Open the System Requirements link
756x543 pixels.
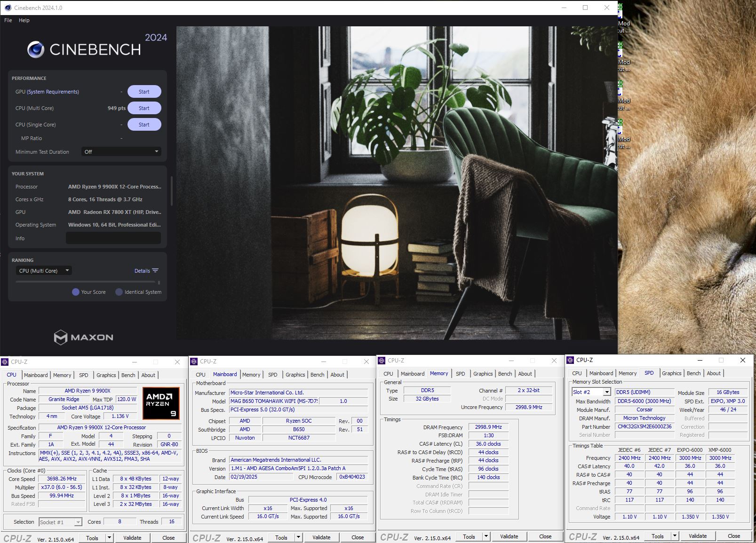click(53, 92)
